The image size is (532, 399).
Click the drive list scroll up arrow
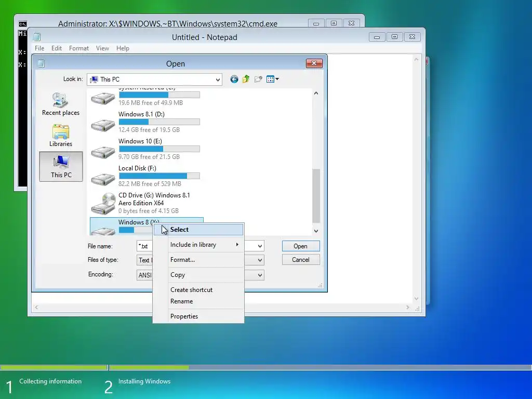click(316, 94)
